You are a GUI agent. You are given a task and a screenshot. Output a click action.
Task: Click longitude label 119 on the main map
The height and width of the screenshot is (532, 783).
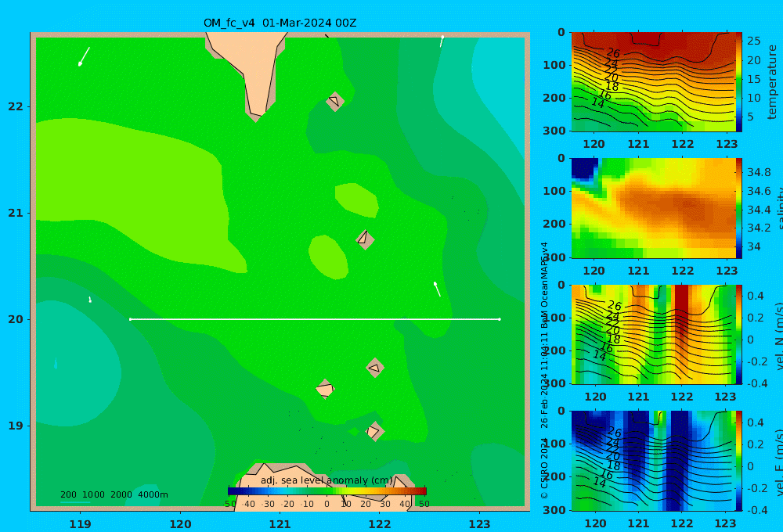[x=81, y=524]
